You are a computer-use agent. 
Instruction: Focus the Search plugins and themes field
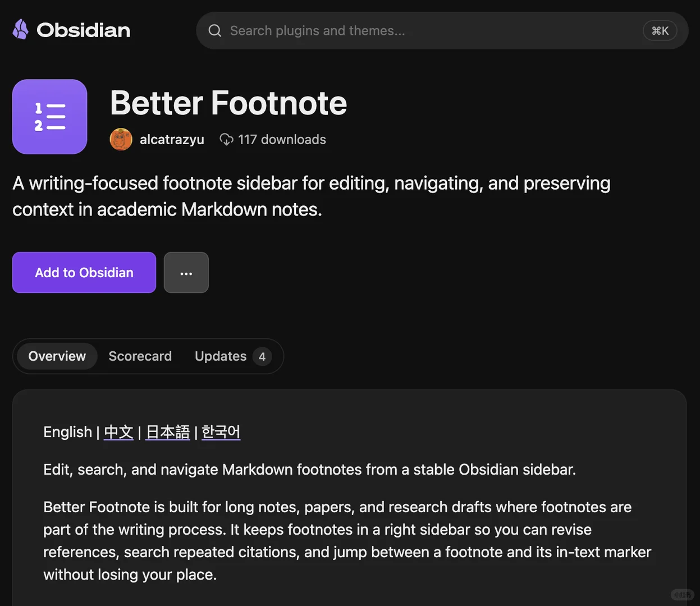point(442,31)
